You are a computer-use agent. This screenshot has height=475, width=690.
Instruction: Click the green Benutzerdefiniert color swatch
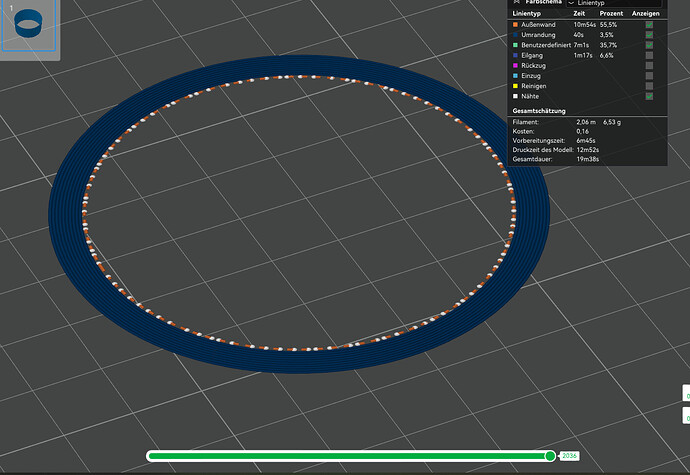click(x=515, y=45)
